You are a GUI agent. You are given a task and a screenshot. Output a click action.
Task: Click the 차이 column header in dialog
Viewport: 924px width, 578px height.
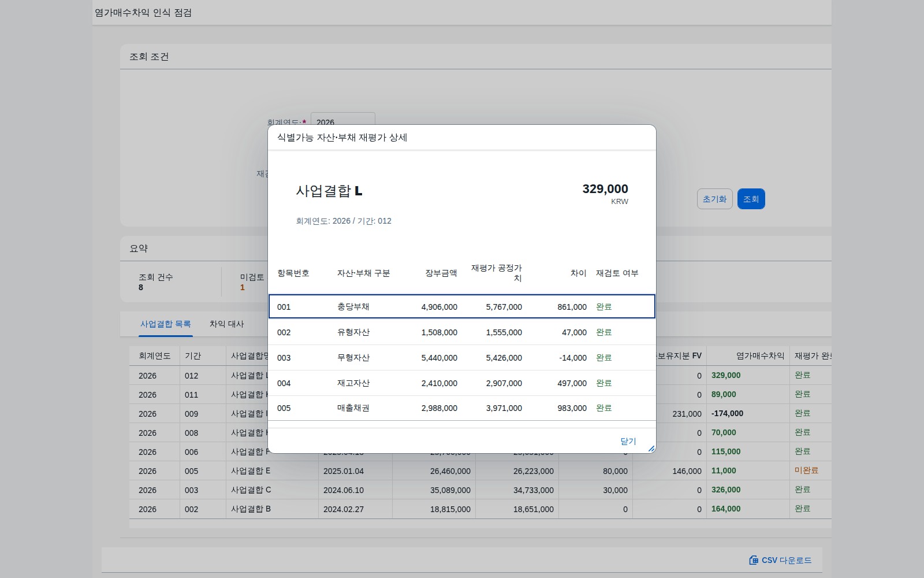(x=578, y=273)
